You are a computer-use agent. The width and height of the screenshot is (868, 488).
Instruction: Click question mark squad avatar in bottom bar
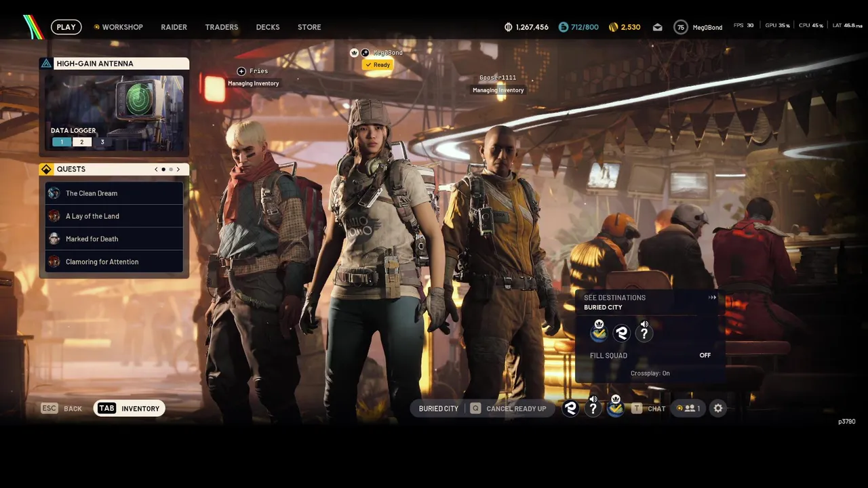click(x=593, y=407)
